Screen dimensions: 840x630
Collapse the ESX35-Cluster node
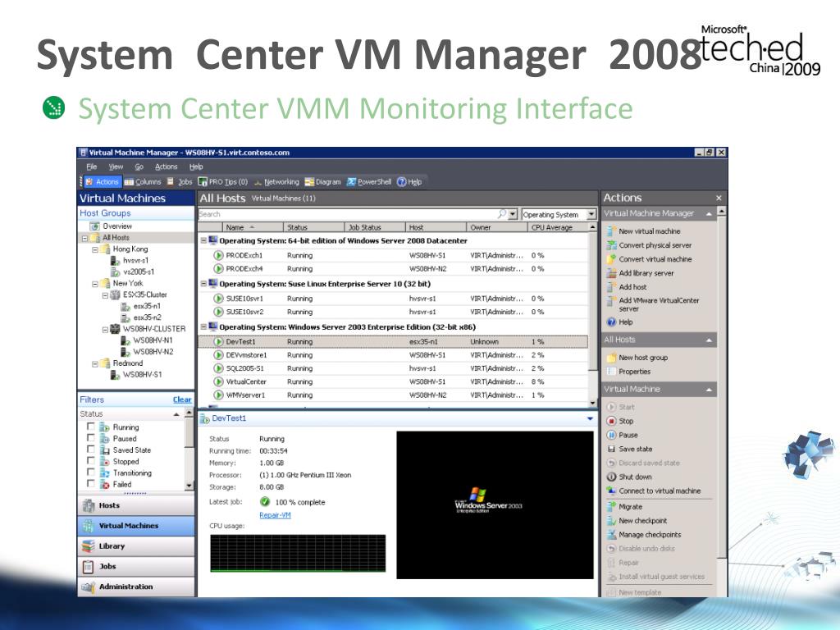click(105, 295)
